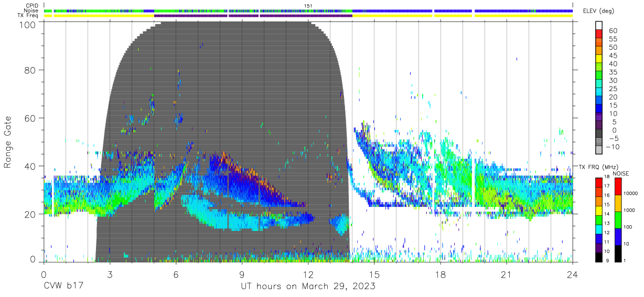The width and height of the screenshot is (644, 297).
Task: Click the black 9-10 MHz TX frequency swatch
Action: click(x=599, y=257)
